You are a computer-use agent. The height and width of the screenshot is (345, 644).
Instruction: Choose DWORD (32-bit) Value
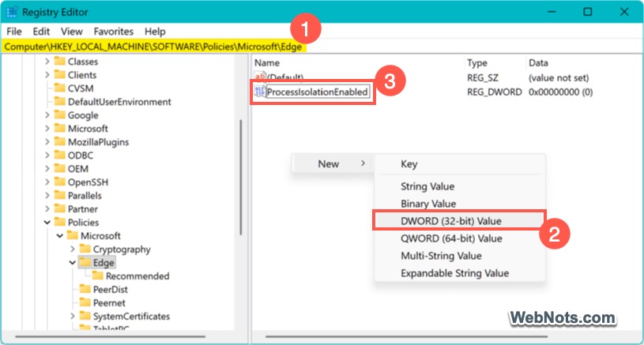(459, 221)
